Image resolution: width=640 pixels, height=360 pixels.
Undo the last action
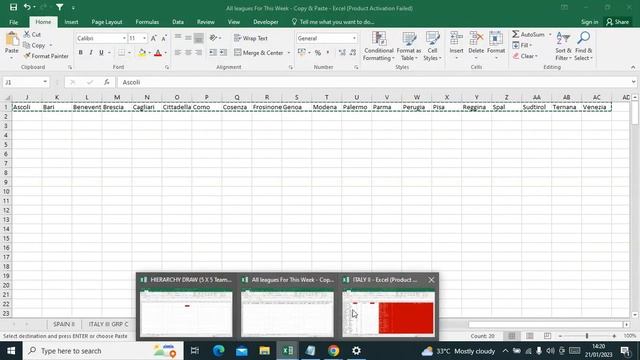click(27, 7)
